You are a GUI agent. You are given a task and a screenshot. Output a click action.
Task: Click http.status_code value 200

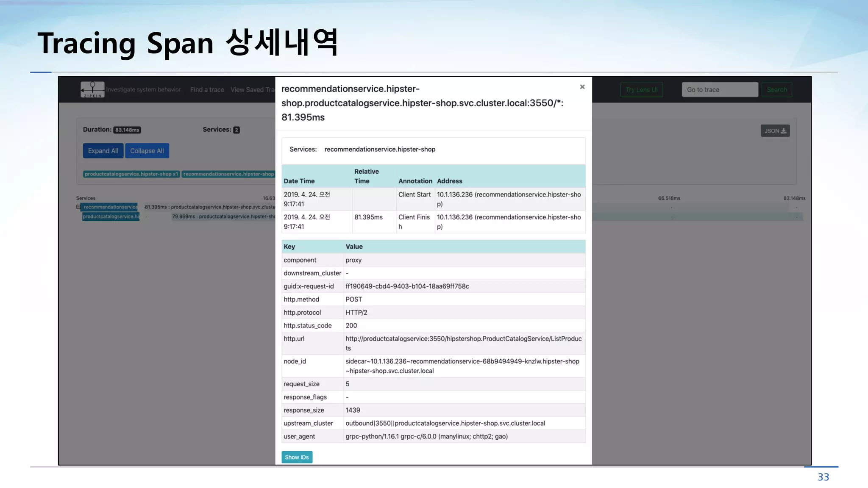pyautogui.click(x=351, y=326)
